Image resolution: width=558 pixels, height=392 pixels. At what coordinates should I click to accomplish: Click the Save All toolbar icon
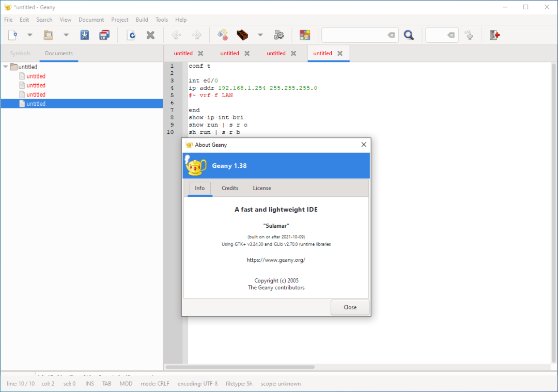[104, 35]
